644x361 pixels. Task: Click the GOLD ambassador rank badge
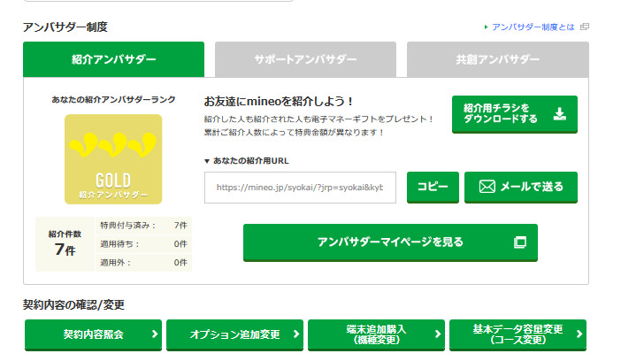(x=113, y=159)
